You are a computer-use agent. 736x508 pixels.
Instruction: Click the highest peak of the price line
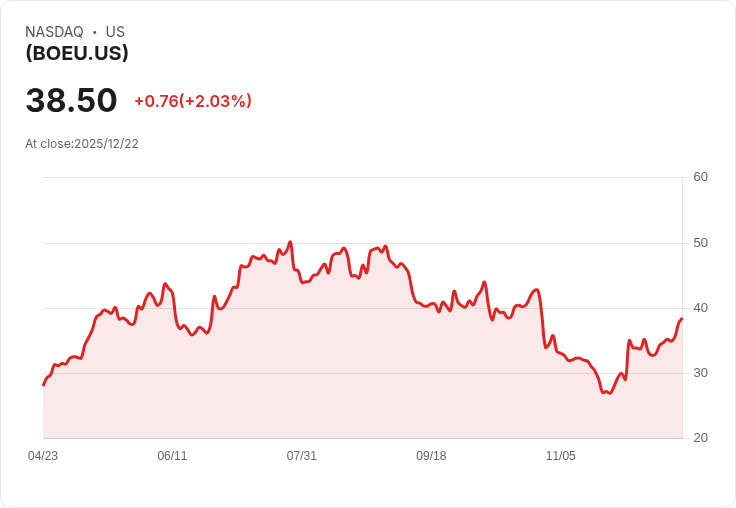point(290,242)
